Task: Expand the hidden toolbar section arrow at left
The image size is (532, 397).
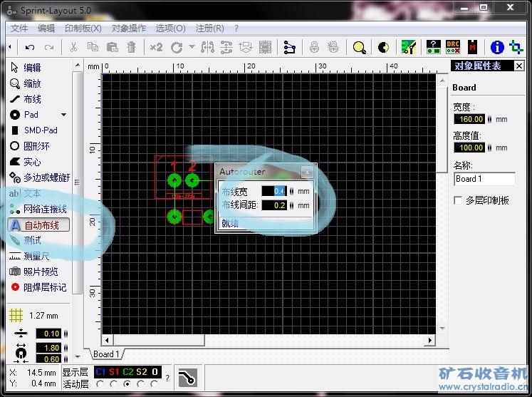Action: 10,47
